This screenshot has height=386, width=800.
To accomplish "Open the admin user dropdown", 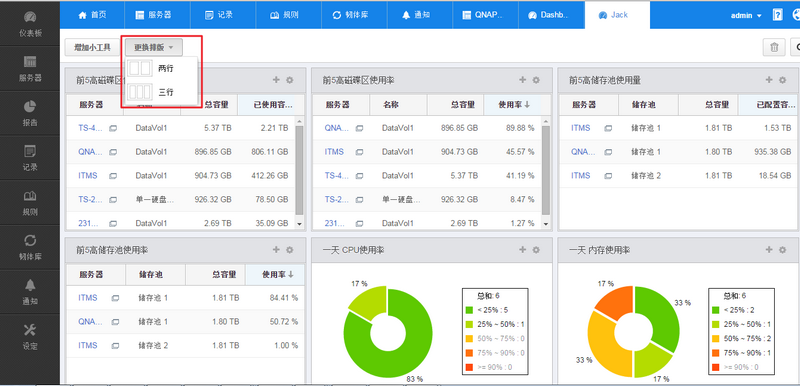I will point(746,16).
